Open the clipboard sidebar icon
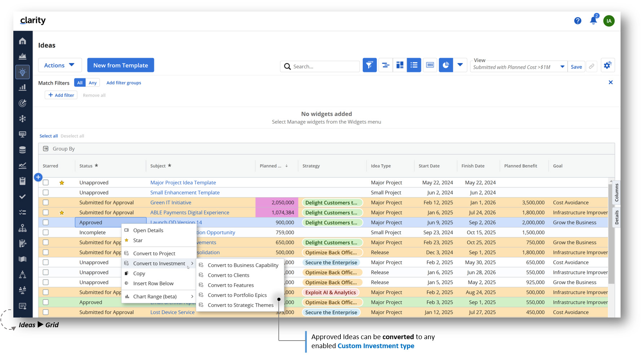 (x=22, y=181)
